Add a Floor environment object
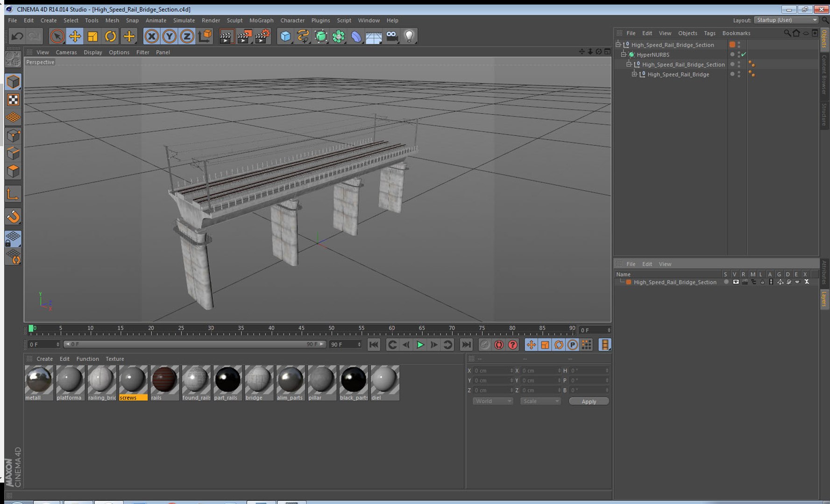This screenshot has height=504, width=830. [x=374, y=36]
